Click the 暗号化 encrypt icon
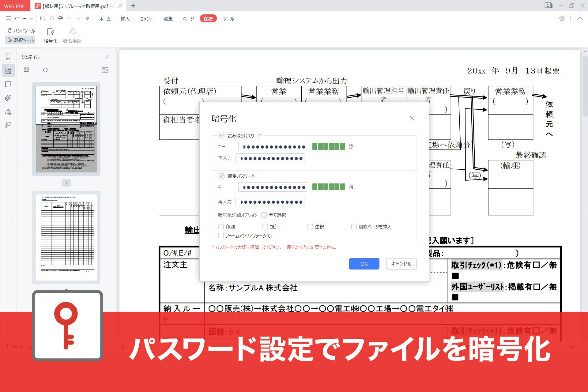This screenshot has height=392, width=588. pos(51,35)
